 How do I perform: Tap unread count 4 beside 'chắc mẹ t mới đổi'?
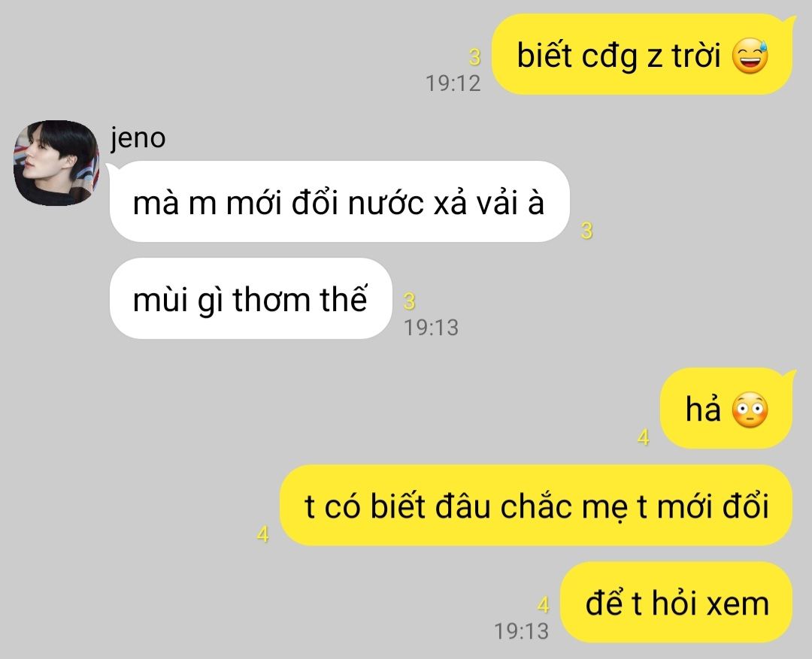point(263,534)
